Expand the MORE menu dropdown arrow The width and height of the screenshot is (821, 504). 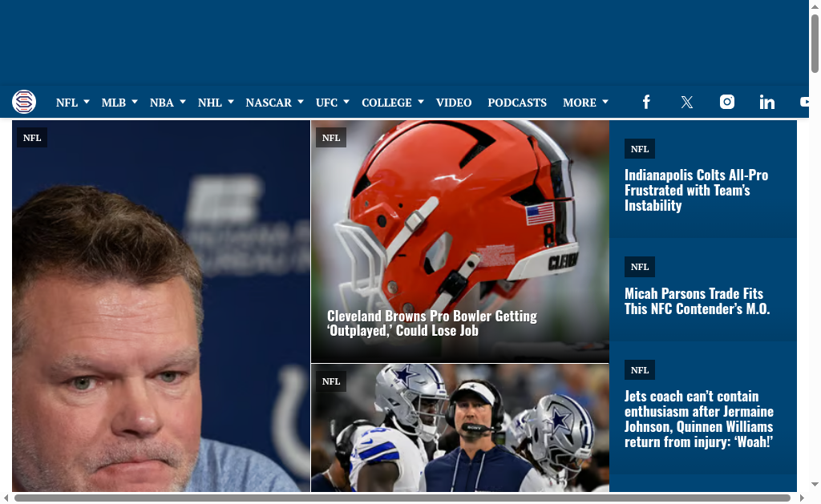point(605,102)
